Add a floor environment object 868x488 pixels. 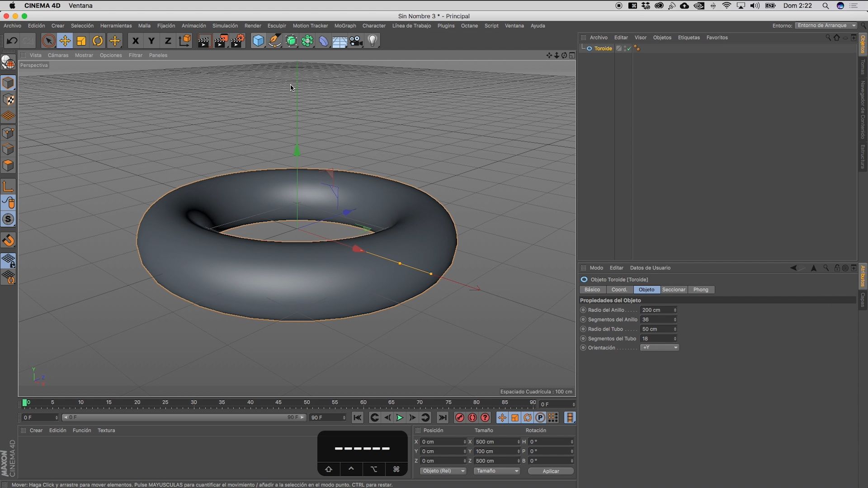[340, 41]
